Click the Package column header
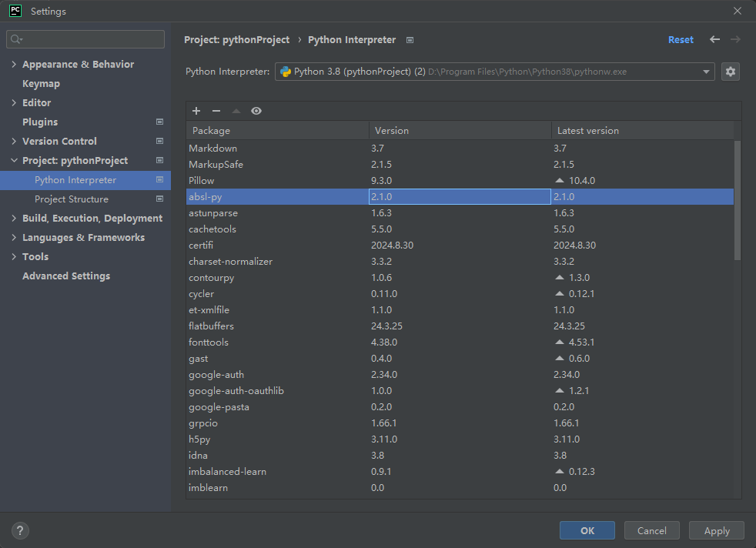The width and height of the screenshot is (756, 548). click(277, 131)
